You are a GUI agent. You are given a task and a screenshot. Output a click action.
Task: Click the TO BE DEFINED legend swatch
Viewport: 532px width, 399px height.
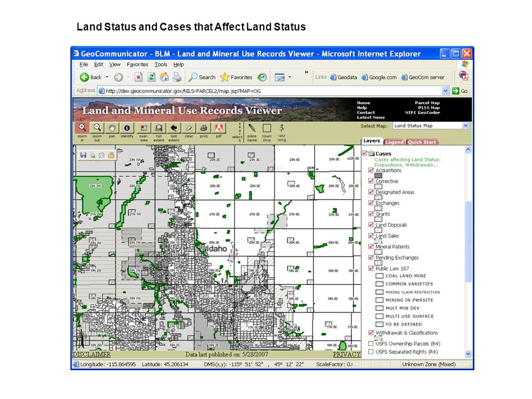[379, 324]
